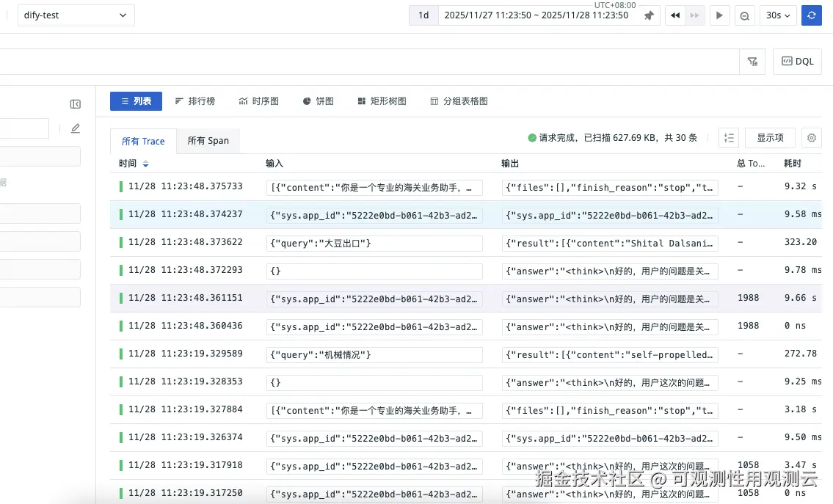Screen dimensions: 833x504
Task: Click the 272.78 duration value
Action: [801, 354]
